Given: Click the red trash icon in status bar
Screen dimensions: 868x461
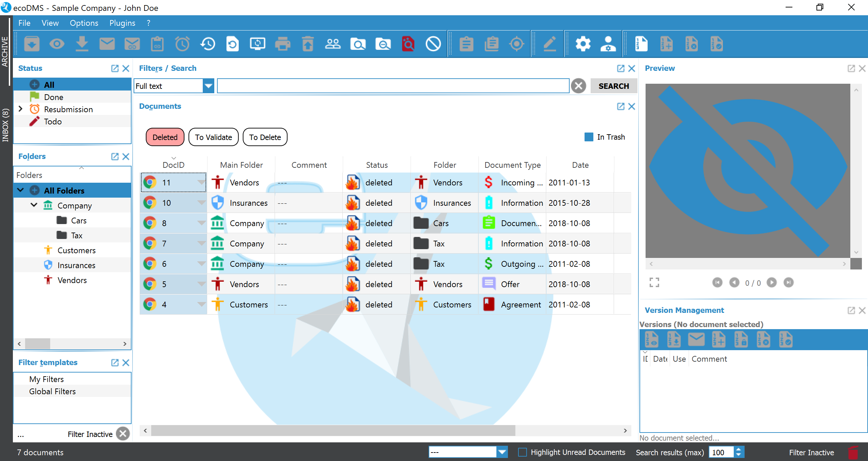Looking at the screenshot, I should [852, 453].
